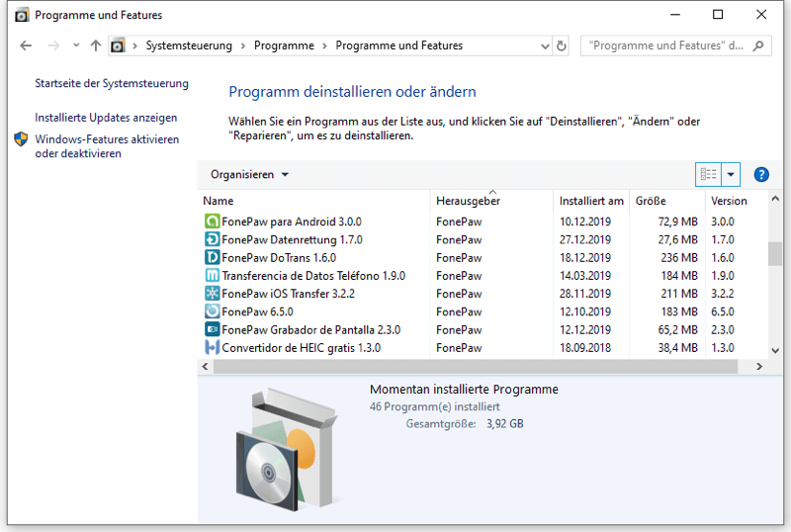Click the search magnifier icon

pyautogui.click(x=757, y=45)
